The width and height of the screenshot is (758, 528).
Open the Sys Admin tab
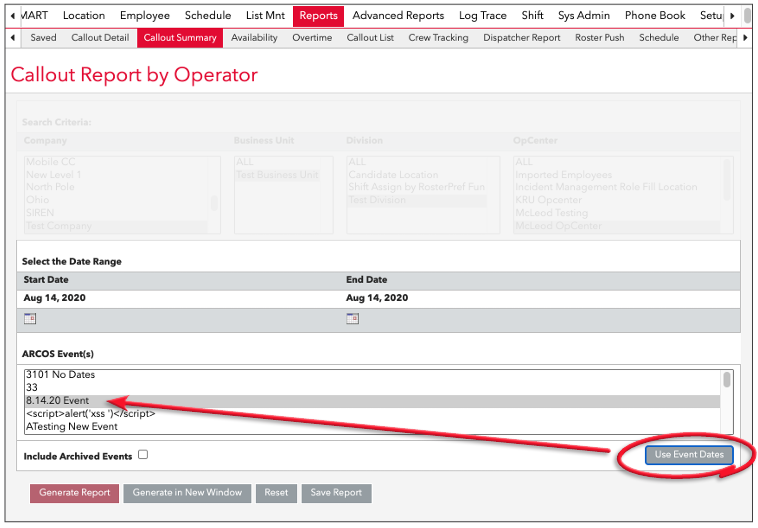click(583, 15)
